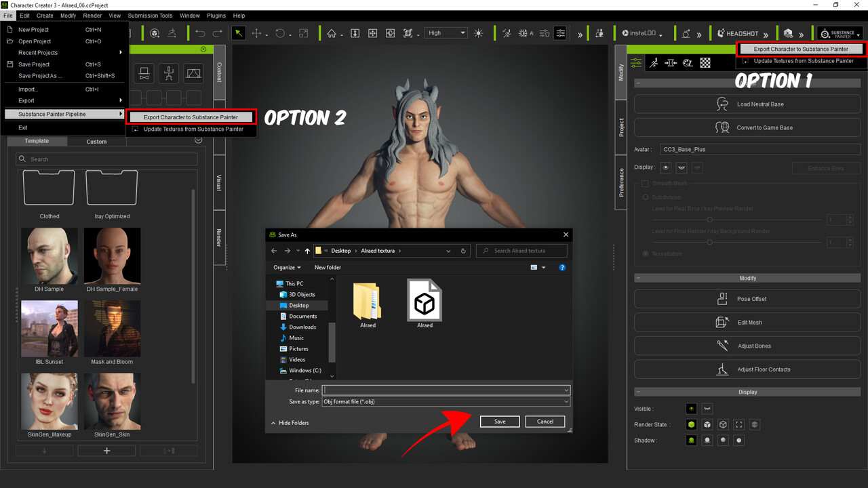
Task: Open the High quality dropdown
Action: tap(446, 33)
